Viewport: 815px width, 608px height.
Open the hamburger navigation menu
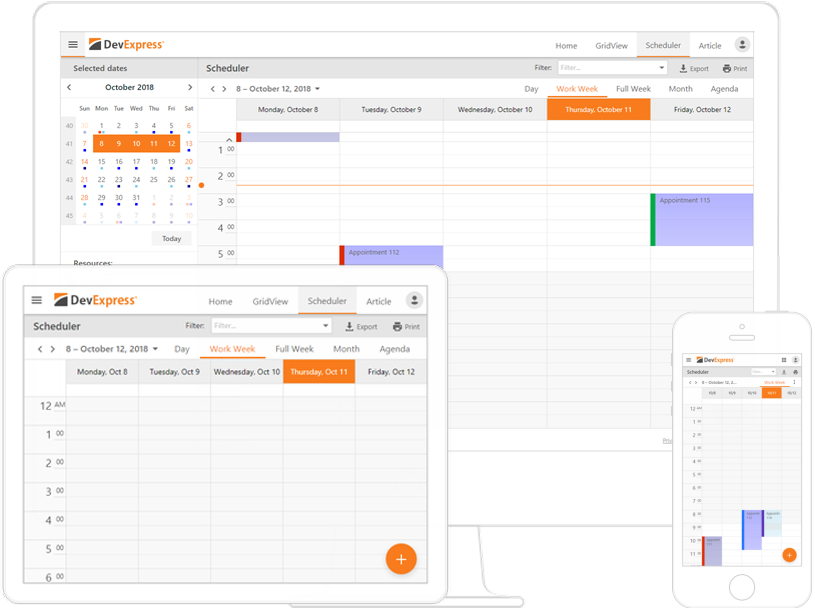[x=73, y=44]
